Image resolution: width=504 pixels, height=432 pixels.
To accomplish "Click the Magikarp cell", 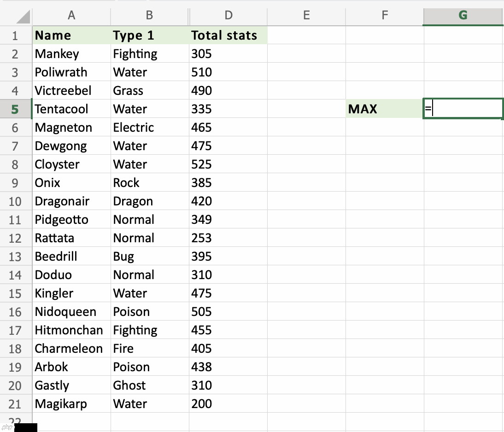I will (71, 404).
